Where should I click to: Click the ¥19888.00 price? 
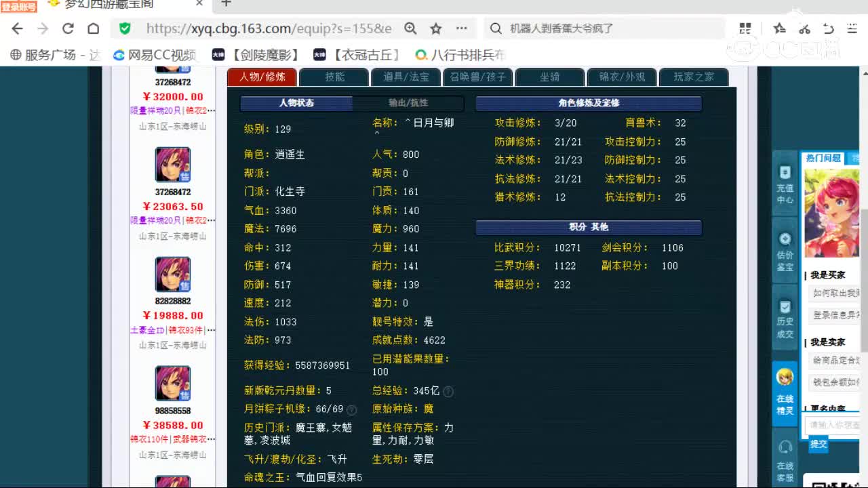coord(173,316)
